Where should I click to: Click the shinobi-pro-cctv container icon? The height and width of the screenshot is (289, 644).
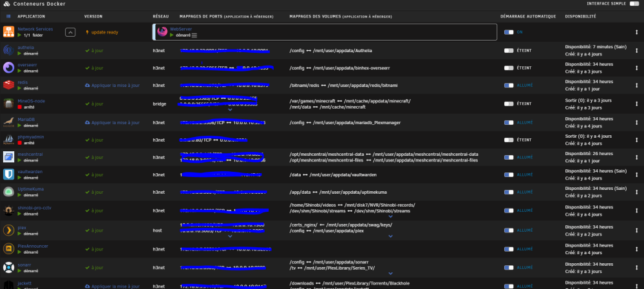click(8, 210)
